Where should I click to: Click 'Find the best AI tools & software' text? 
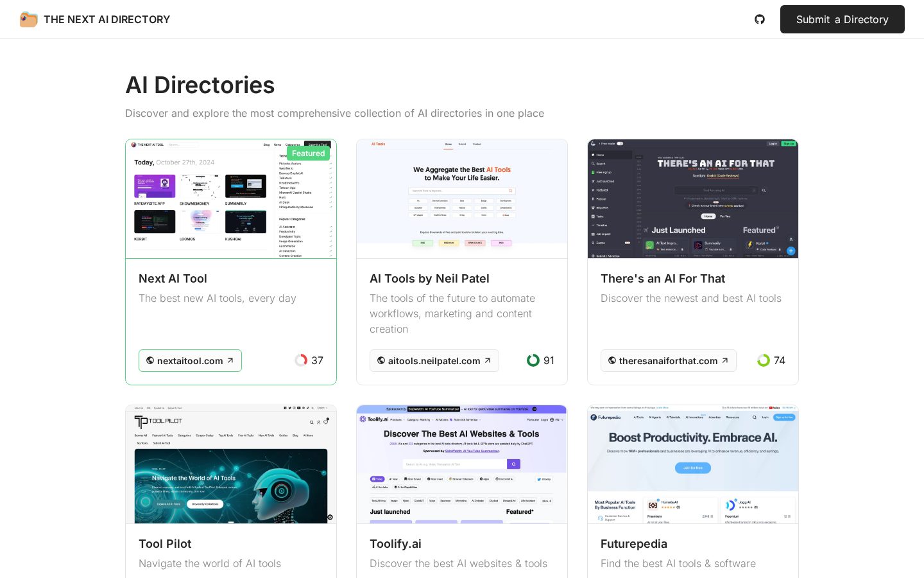(678, 563)
